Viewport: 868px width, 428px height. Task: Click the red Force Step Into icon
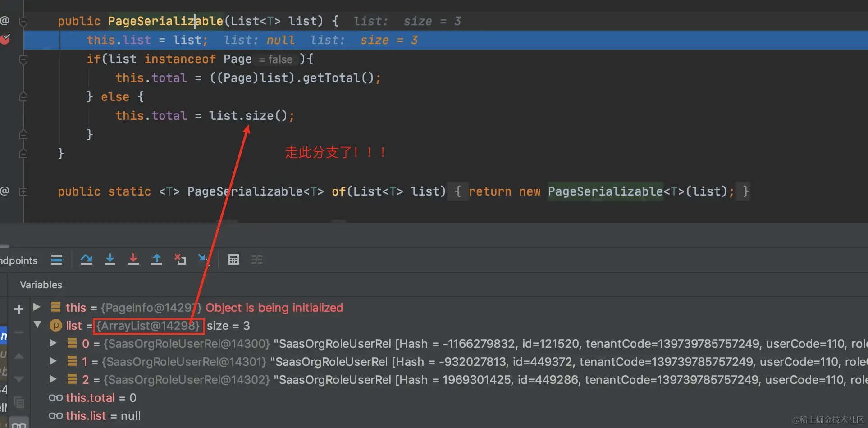[133, 260]
